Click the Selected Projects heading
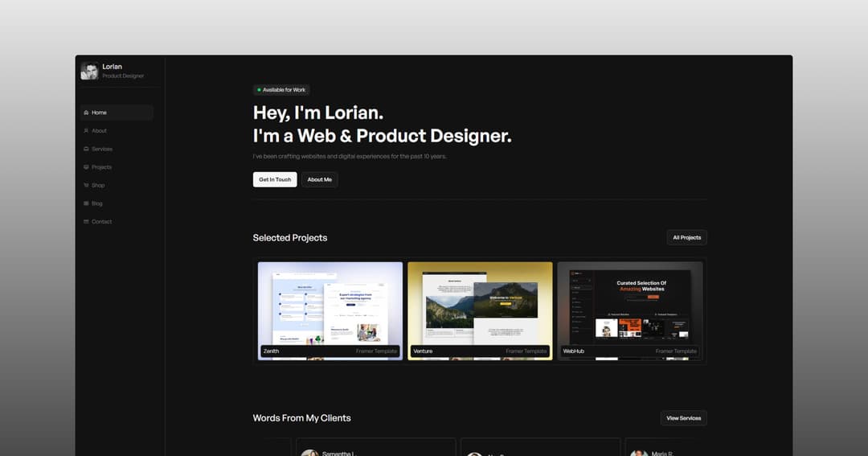This screenshot has width=868, height=456. click(290, 238)
